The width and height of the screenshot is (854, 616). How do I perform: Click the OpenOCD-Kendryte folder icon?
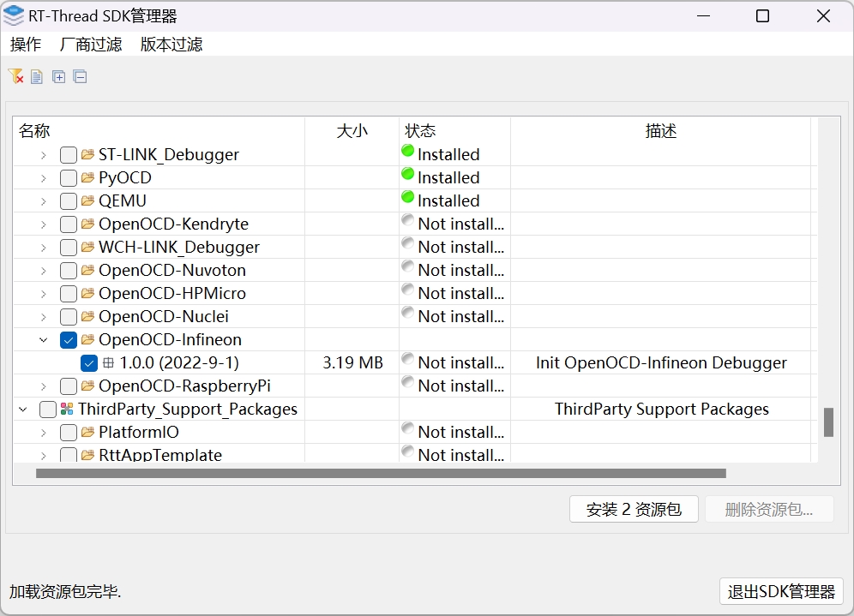click(87, 224)
